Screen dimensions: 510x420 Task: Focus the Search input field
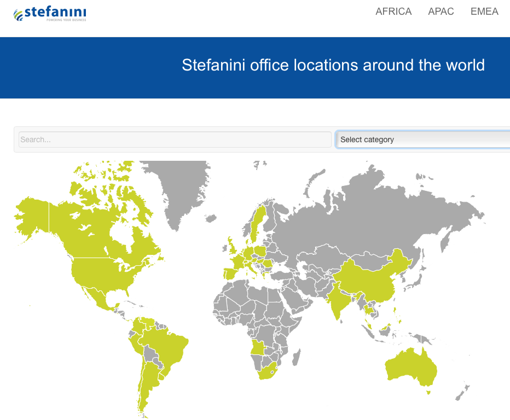pos(175,139)
